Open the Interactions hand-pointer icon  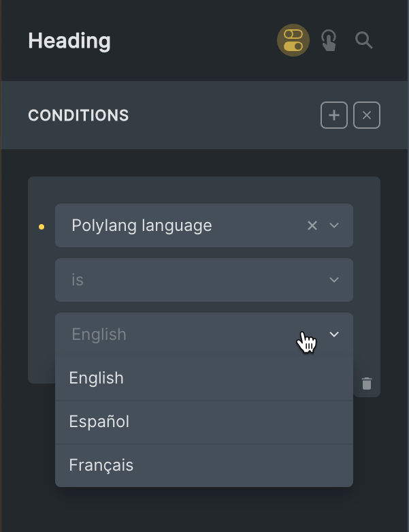point(329,41)
